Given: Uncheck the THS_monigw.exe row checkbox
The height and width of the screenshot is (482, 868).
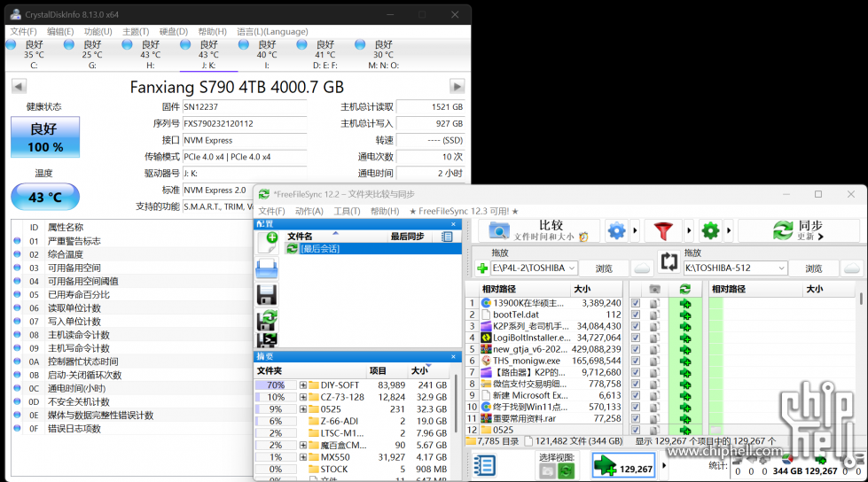Looking at the screenshot, I should pyautogui.click(x=636, y=361).
